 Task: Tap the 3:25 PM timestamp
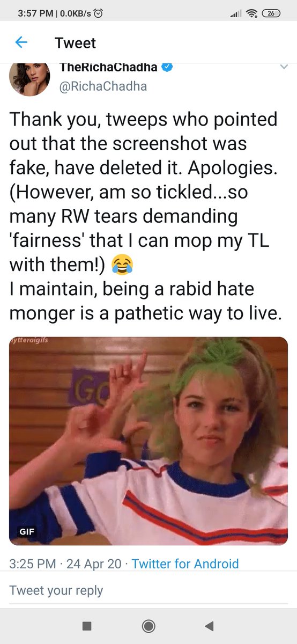coord(33,563)
